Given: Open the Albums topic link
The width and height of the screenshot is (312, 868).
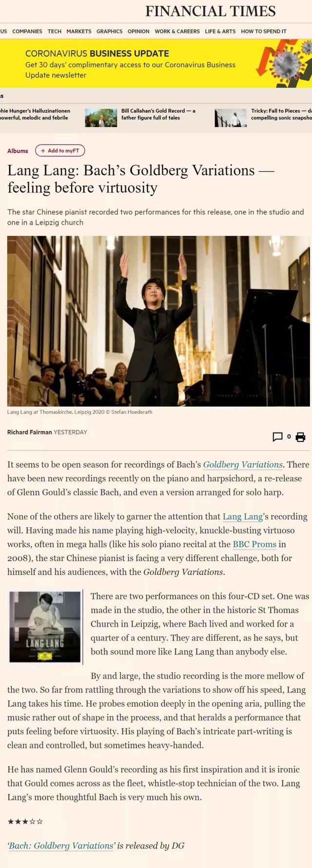Looking at the screenshot, I should (x=18, y=151).
